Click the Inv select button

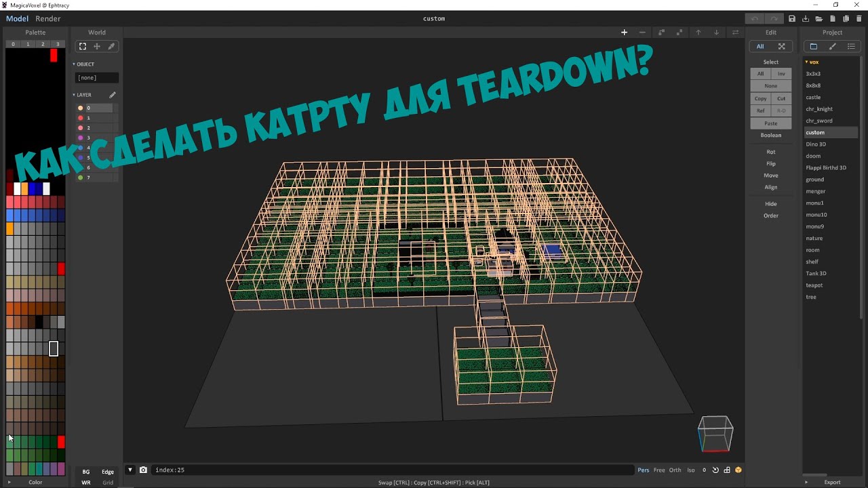(x=781, y=74)
